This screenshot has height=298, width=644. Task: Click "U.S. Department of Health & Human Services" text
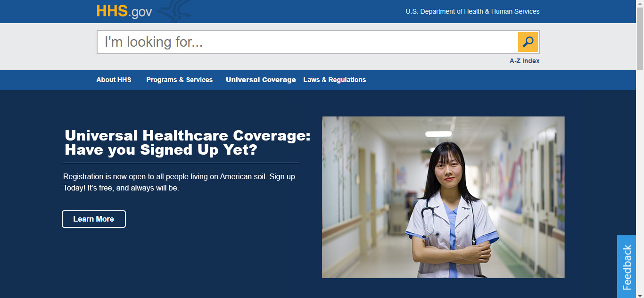472,11
